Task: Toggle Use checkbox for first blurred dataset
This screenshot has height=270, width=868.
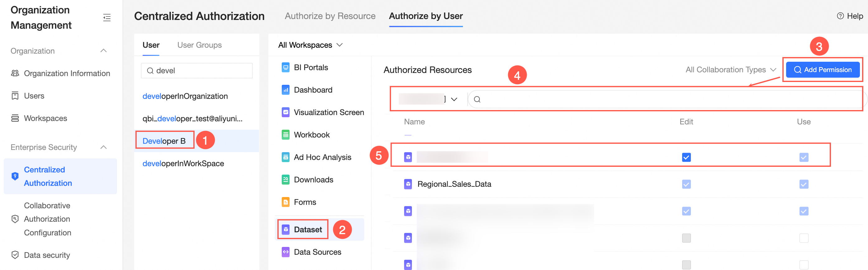Action: click(804, 157)
